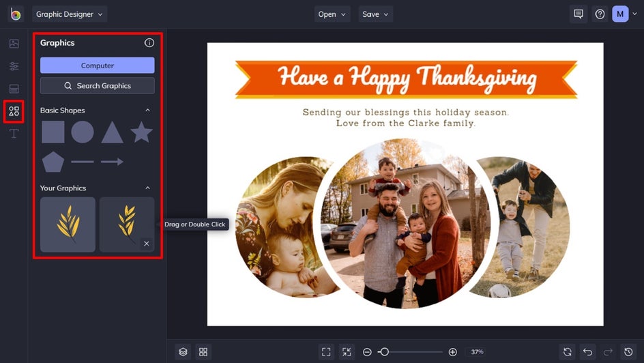Select the Sending our blessings text line

pos(405,112)
